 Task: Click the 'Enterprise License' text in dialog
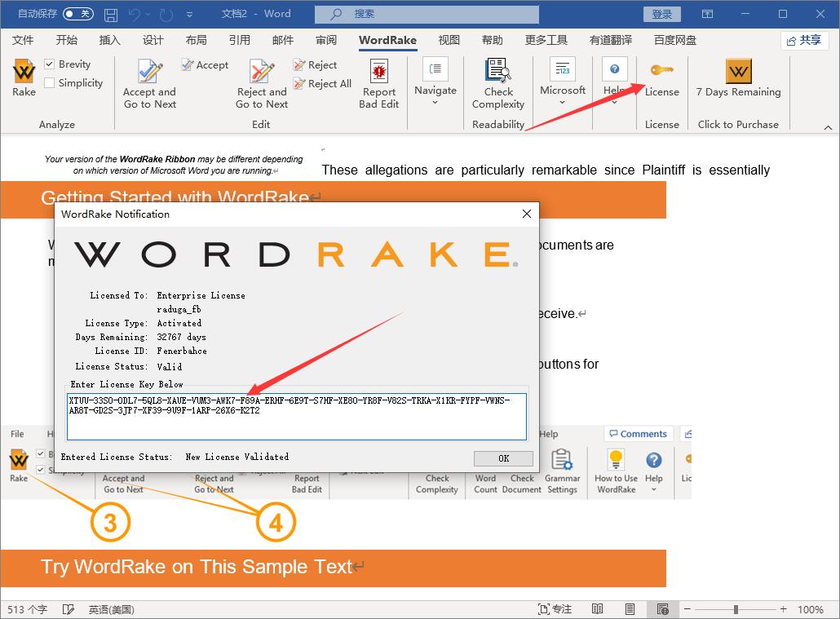click(x=201, y=295)
